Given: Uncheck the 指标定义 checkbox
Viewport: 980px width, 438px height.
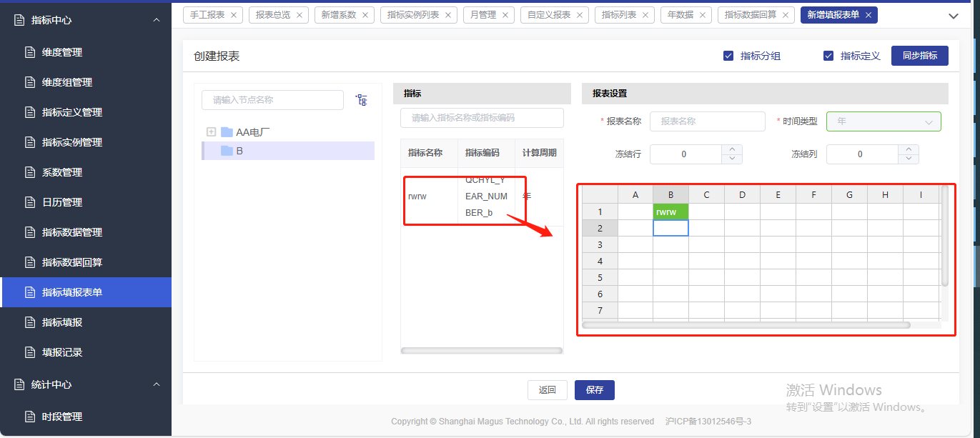Looking at the screenshot, I should [x=828, y=56].
